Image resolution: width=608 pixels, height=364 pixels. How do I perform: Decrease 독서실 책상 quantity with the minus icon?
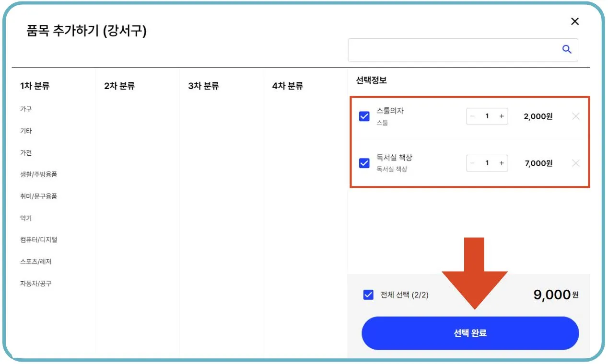coord(473,163)
